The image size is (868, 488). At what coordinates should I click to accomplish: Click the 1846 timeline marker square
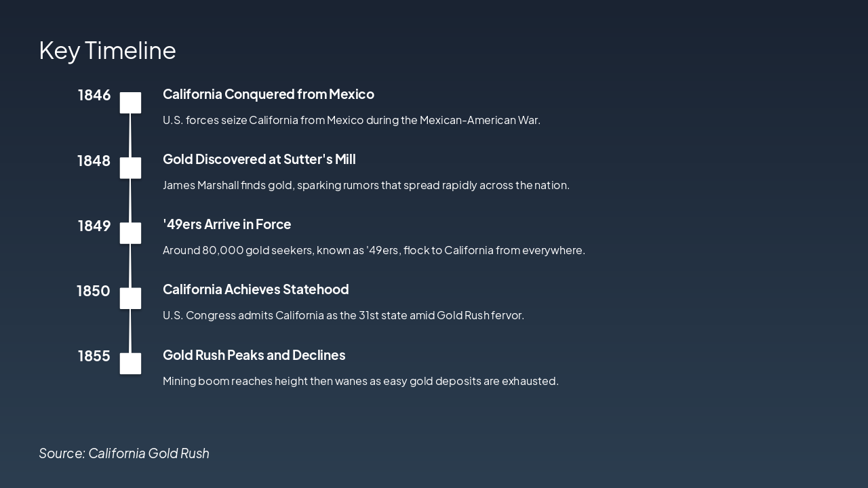[130, 103]
